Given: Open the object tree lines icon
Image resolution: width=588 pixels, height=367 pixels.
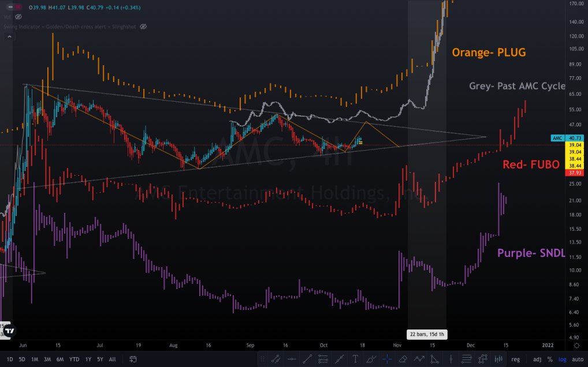Looking at the screenshot, I should pos(467,359).
